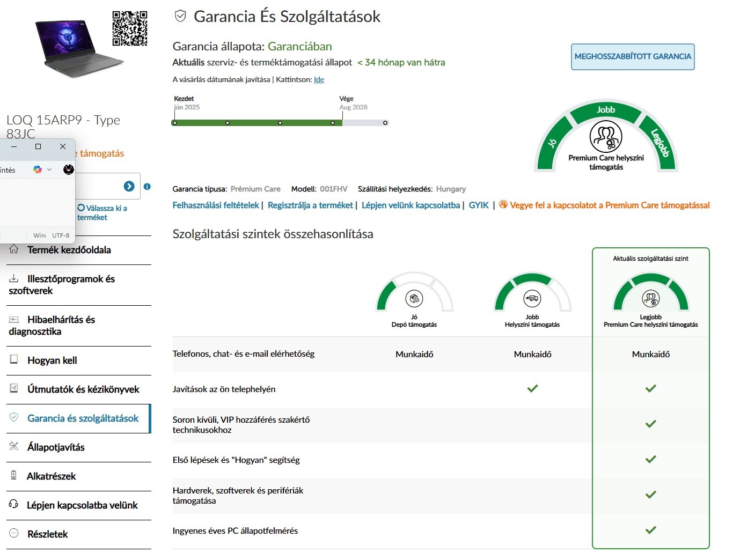
Task: Click the home icon beside Termék kezdőoldala
Action: [x=14, y=249]
